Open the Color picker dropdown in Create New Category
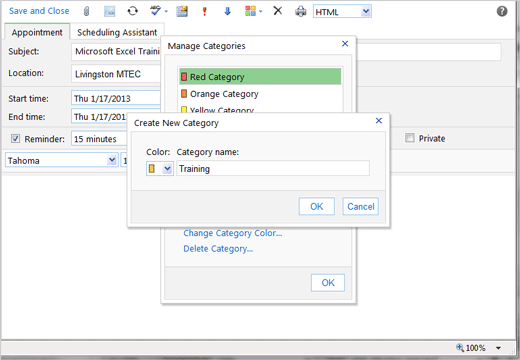 click(160, 169)
